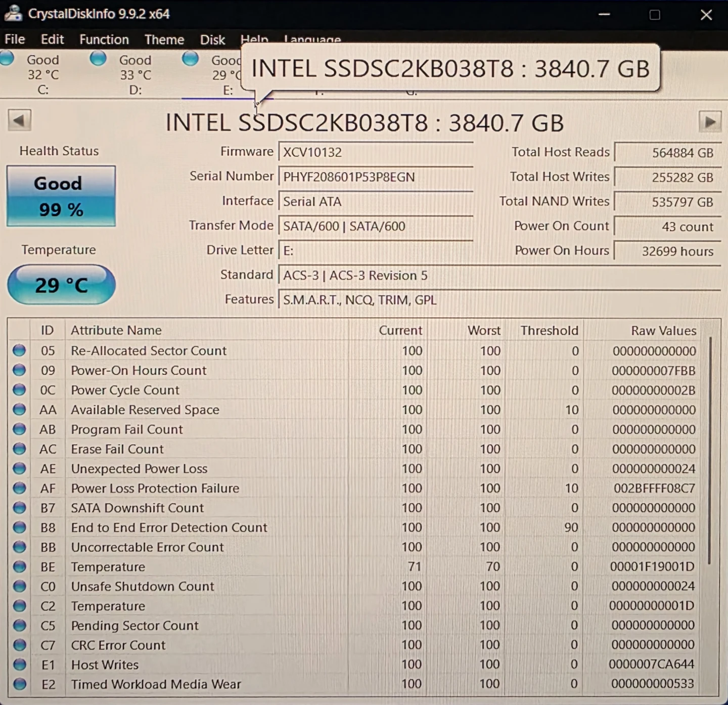Click the Transfer Mode field SATA/600
Viewport: 728px width, 705px height.
(376, 226)
